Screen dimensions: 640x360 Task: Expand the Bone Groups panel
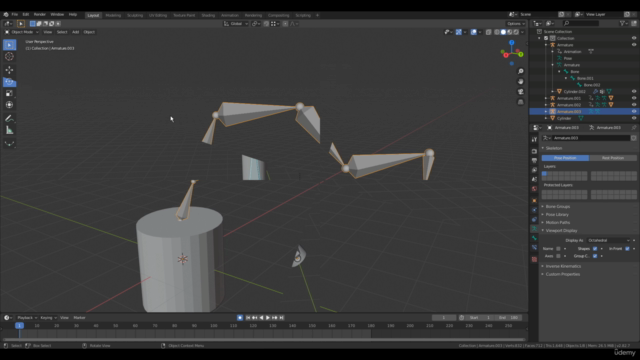coord(558,207)
